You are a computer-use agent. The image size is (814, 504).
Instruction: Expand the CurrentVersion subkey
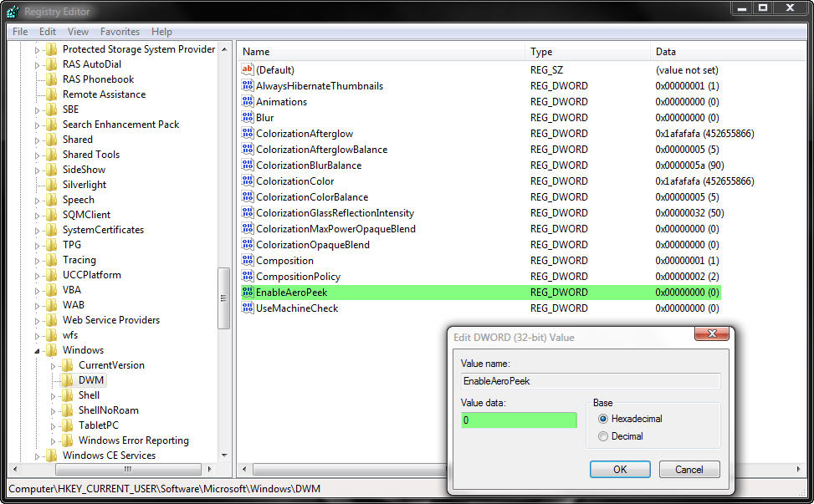tap(53, 366)
